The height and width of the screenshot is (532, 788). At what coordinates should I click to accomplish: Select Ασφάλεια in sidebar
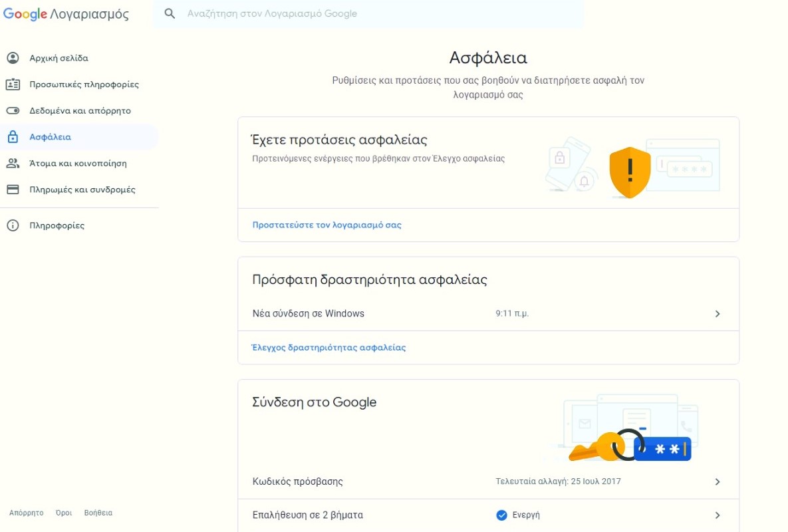coord(79,136)
